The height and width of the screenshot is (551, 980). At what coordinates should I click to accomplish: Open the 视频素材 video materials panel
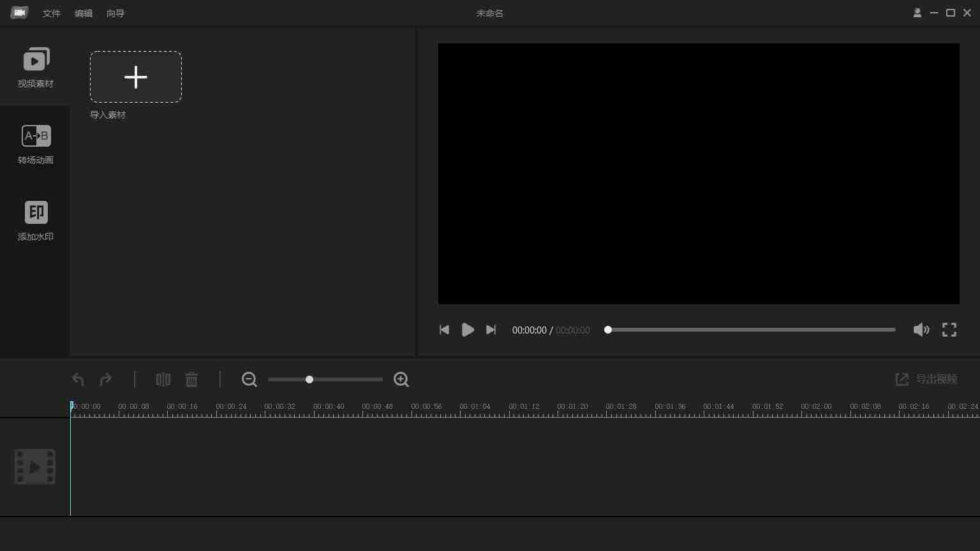(x=36, y=68)
